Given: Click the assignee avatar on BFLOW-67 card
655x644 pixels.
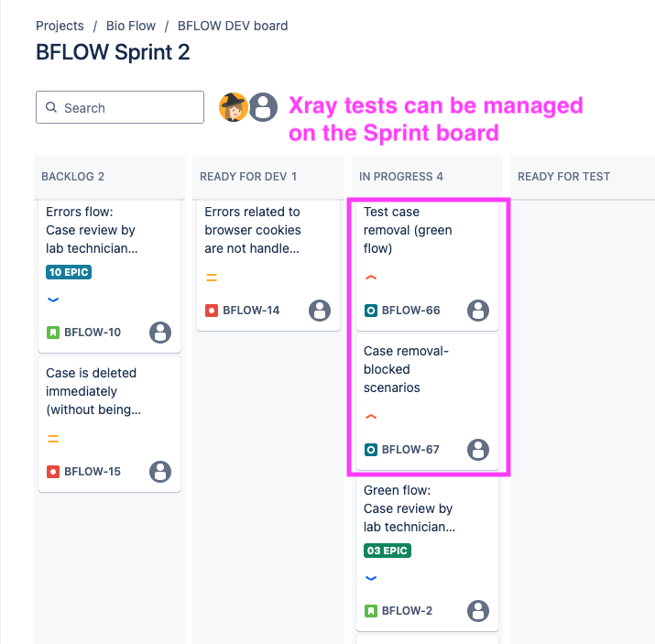Looking at the screenshot, I should coord(478,450).
